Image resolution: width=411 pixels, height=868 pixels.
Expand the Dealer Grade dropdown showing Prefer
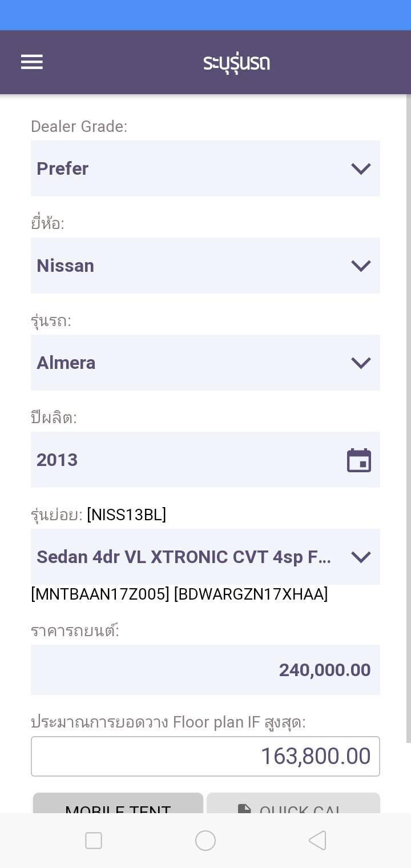click(x=194, y=168)
